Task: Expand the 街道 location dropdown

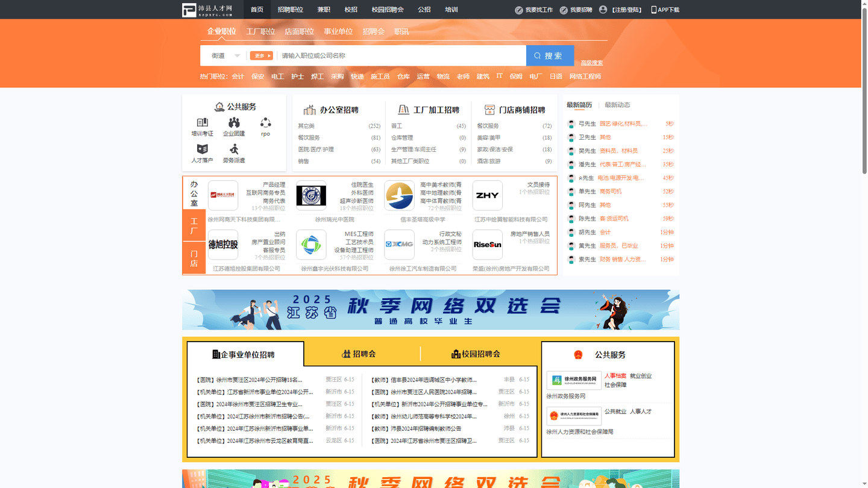Action: [225, 55]
